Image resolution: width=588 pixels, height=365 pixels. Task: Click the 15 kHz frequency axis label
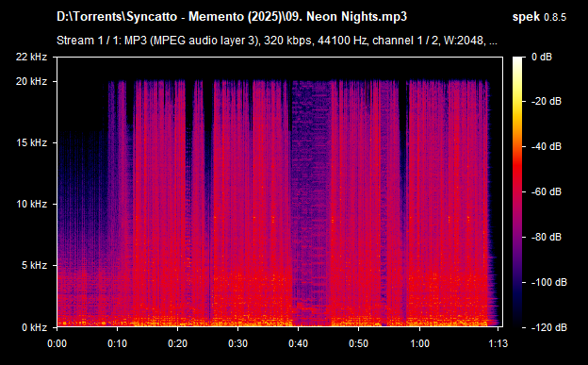pos(31,142)
